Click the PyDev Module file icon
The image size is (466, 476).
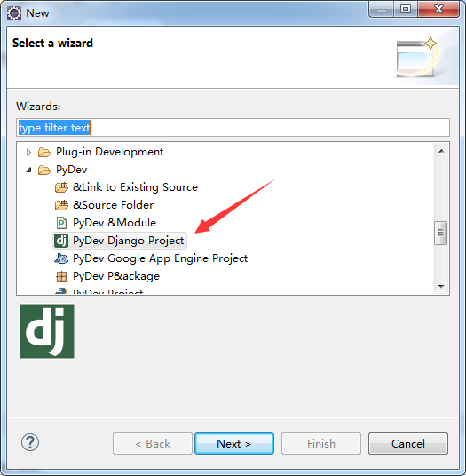click(61, 223)
